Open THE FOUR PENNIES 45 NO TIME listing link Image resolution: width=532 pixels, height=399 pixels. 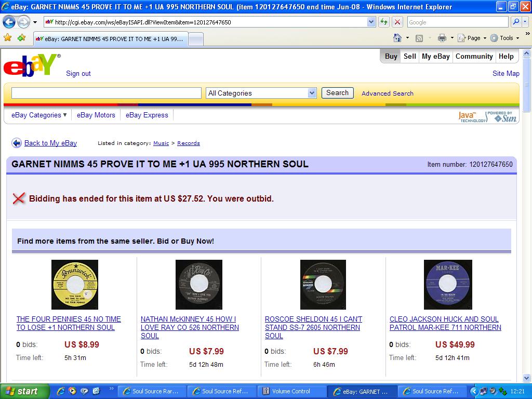(x=69, y=323)
